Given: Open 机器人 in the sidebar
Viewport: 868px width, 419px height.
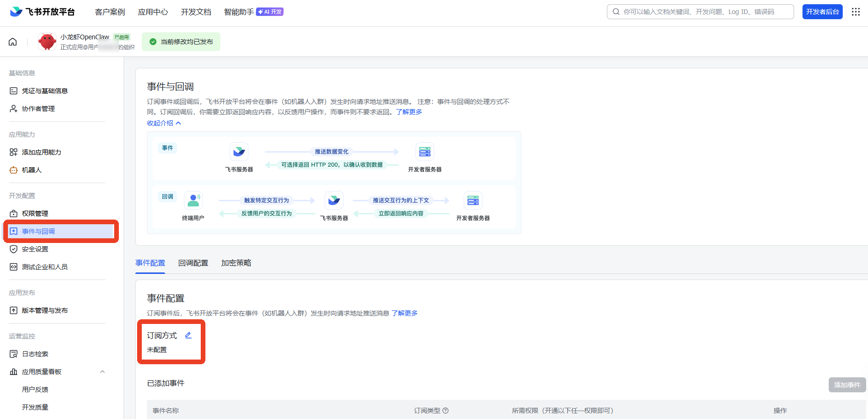Looking at the screenshot, I should click(x=32, y=170).
